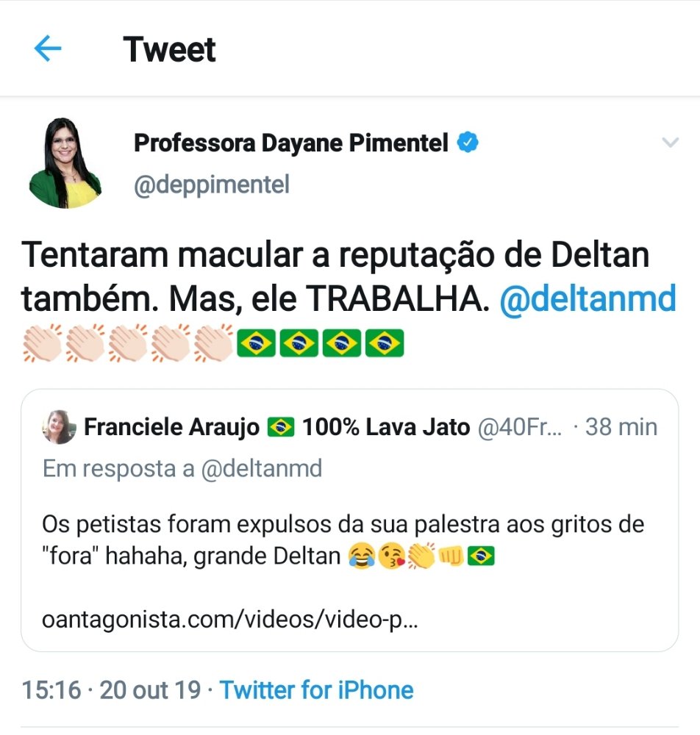
Task: Click the "Em resposta a @deltanmd" line
Action: [x=182, y=468]
